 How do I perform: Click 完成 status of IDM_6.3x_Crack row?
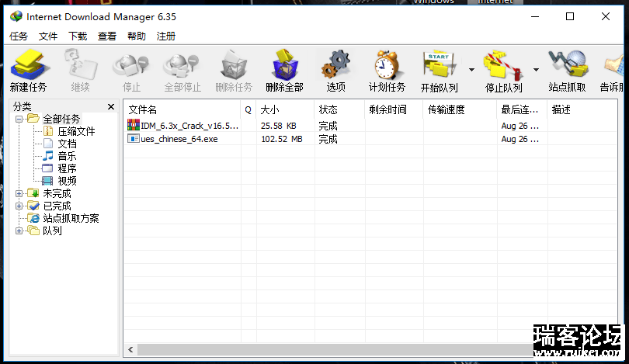[328, 126]
